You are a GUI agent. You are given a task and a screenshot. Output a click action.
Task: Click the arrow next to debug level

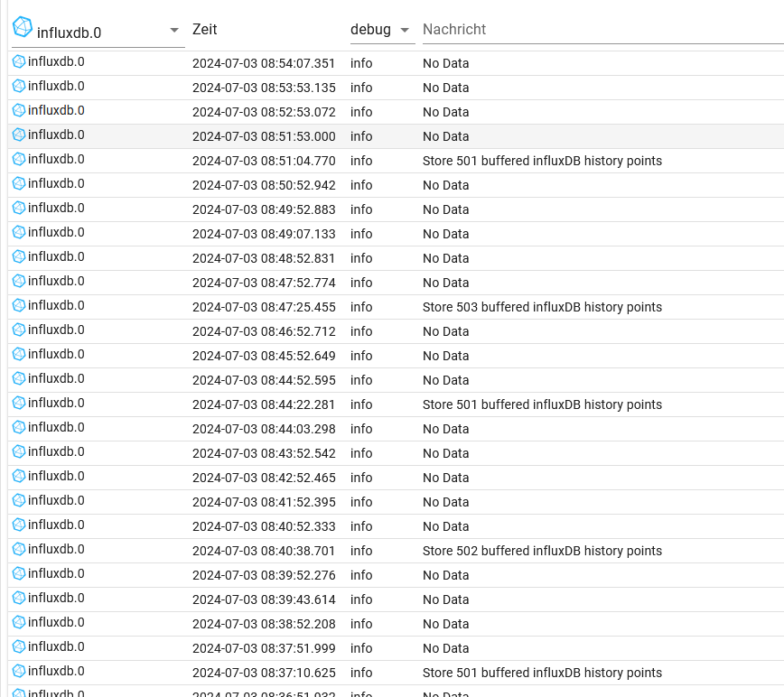click(x=405, y=30)
